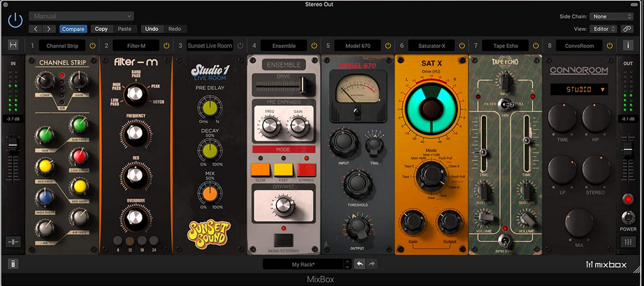Go to previous preset arrow
The width and height of the screenshot is (644, 286).
(36, 29)
